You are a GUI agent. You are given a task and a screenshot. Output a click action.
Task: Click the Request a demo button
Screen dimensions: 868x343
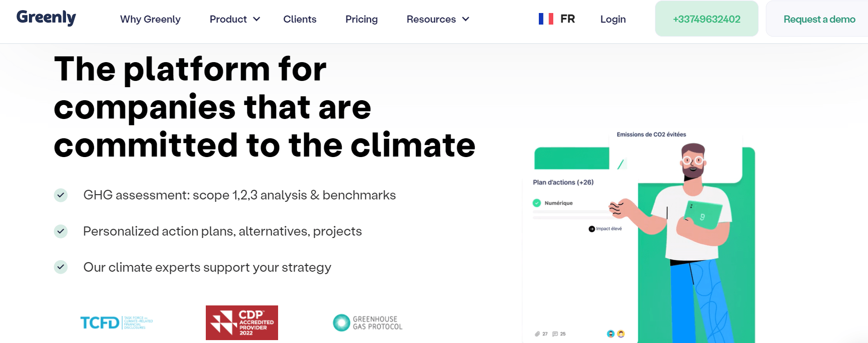point(819,19)
